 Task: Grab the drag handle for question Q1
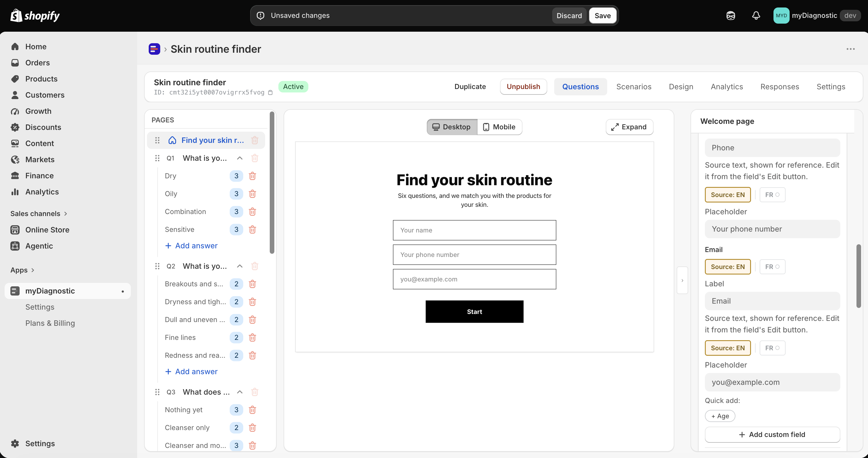click(x=157, y=158)
